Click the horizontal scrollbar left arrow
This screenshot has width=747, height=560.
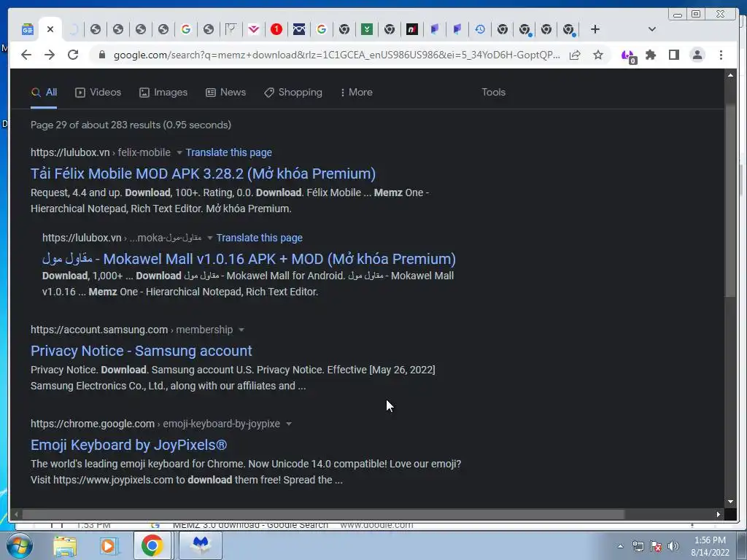tap(16, 514)
